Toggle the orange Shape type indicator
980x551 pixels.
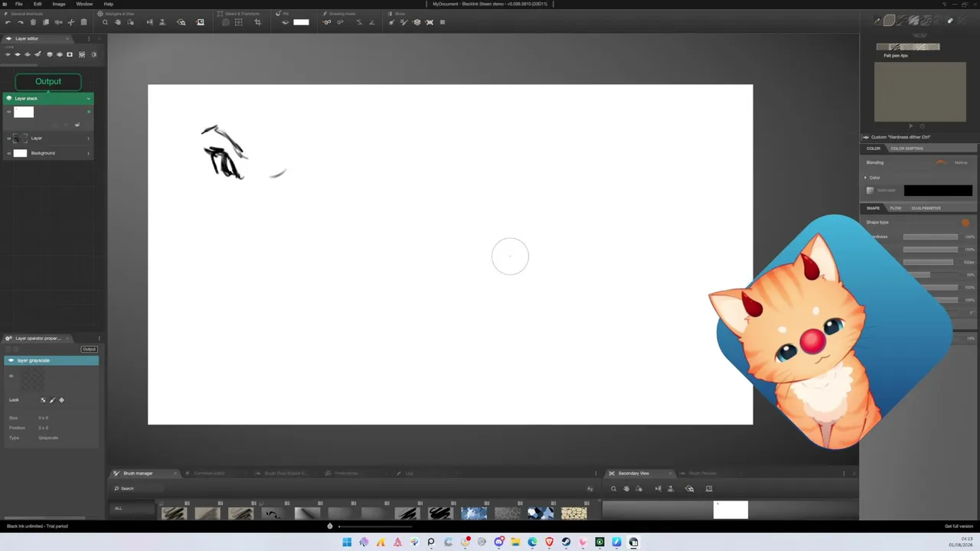[x=965, y=223]
